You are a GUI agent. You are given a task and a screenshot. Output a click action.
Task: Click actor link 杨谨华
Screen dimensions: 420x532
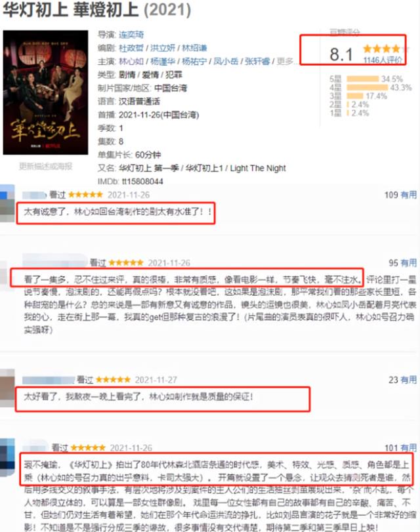coord(163,61)
